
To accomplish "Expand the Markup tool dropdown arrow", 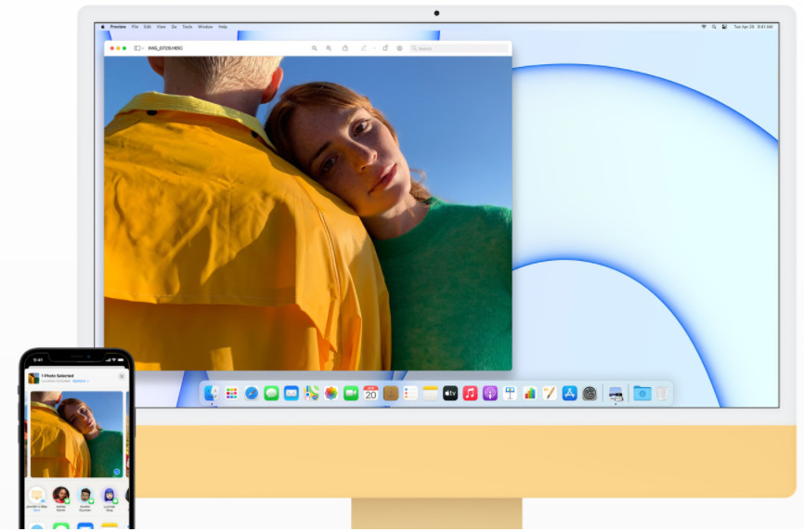I will [x=373, y=48].
